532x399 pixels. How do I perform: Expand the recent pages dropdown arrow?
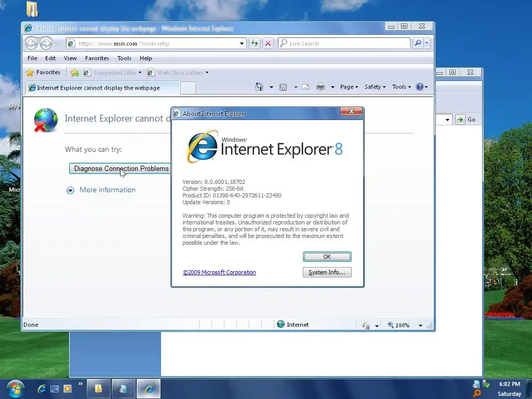[x=57, y=44]
